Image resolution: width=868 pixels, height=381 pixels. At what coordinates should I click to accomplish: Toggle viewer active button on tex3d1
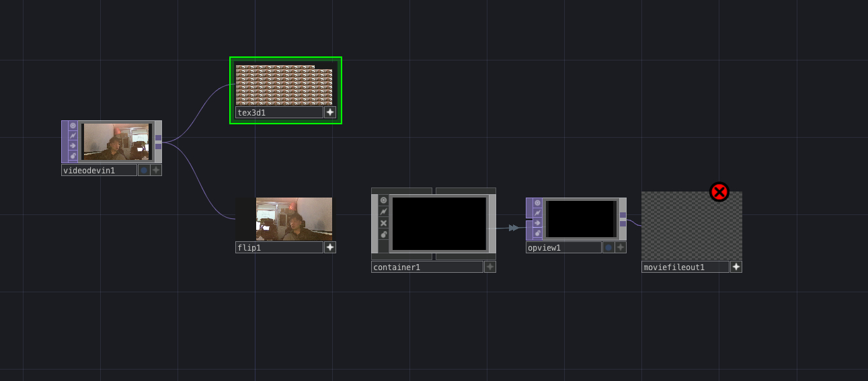click(x=330, y=112)
